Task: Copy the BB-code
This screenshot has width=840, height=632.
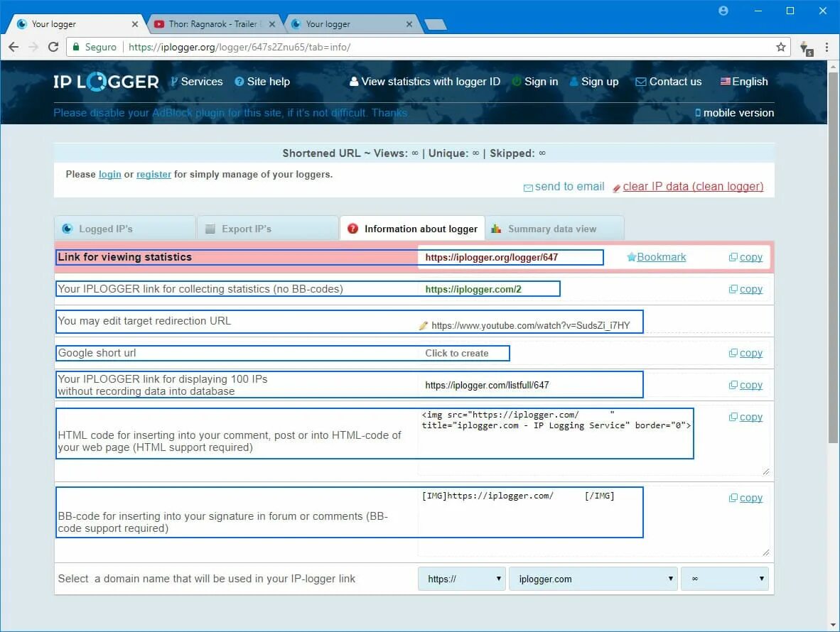Action: [x=745, y=498]
